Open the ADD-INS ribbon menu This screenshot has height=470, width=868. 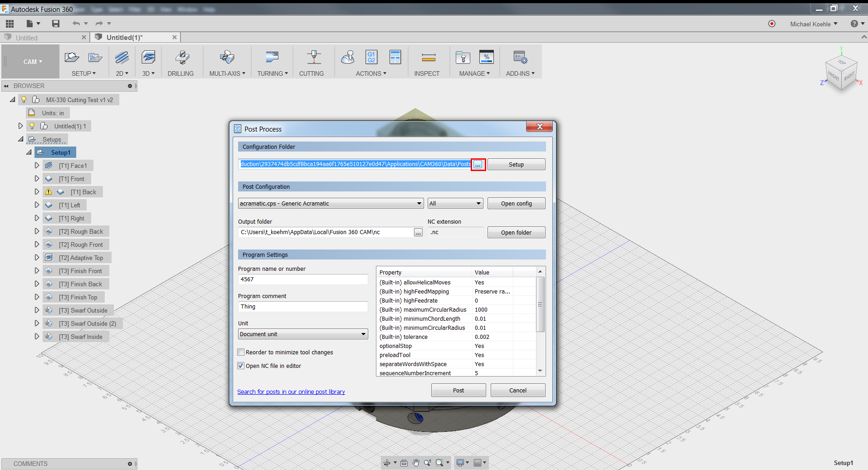click(x=520, y=73)
